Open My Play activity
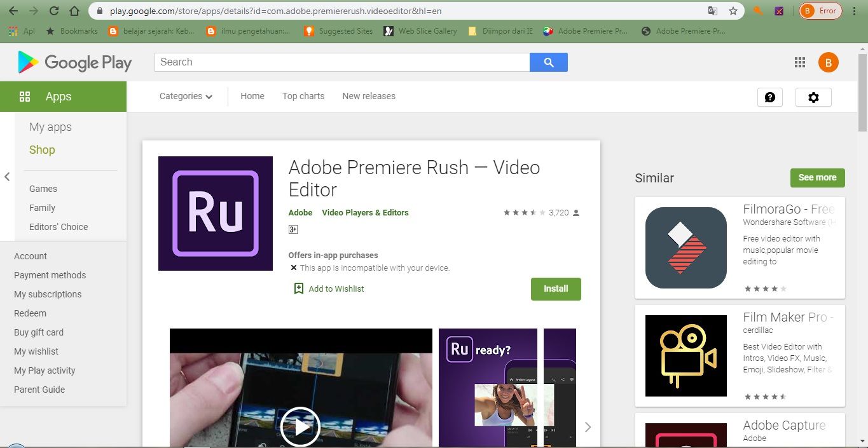The height and width of the screenshot is (448, 868). tap(45, 370)
